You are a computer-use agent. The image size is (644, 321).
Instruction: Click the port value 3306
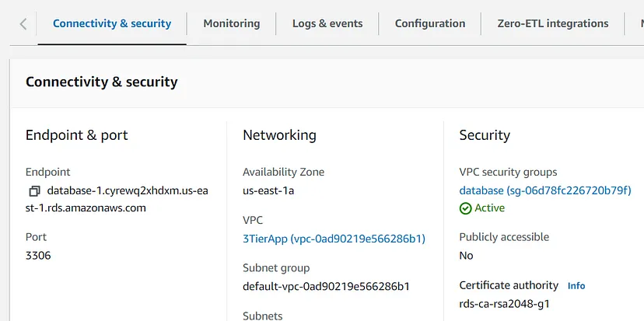click(38, 255)
